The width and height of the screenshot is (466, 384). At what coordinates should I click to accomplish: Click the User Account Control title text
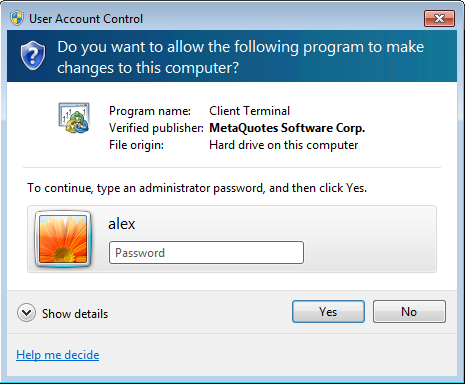click(86, 19)
